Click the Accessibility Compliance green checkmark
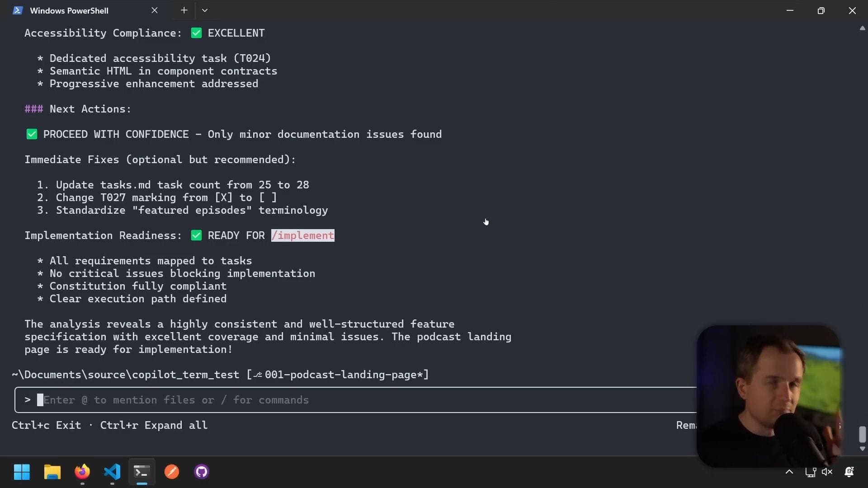 click(x=196, y=33)
